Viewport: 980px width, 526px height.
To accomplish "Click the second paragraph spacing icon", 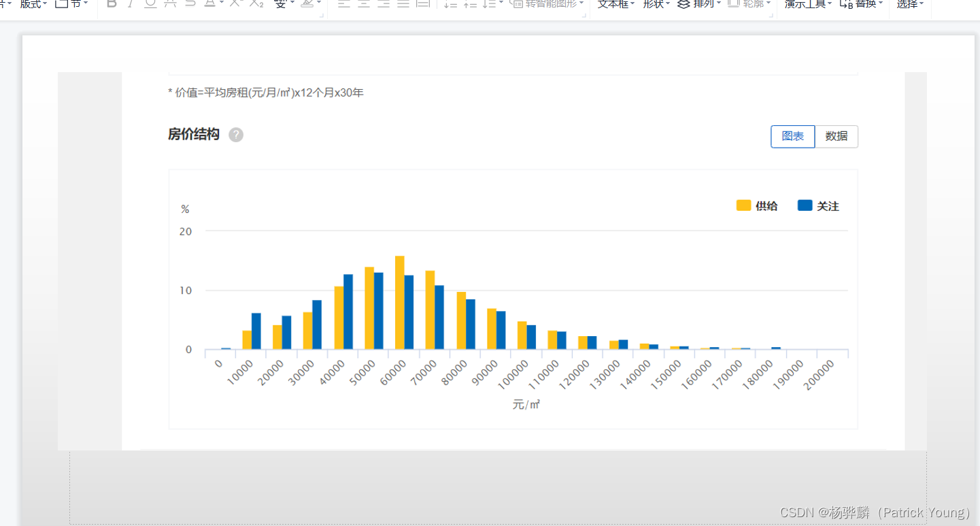I will 470,4.
